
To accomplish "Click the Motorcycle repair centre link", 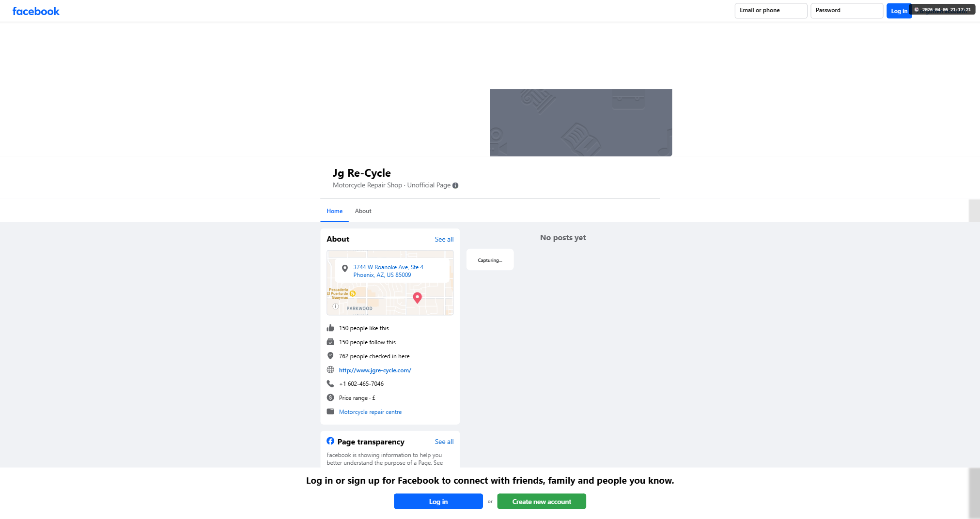I will click(370, 412).
